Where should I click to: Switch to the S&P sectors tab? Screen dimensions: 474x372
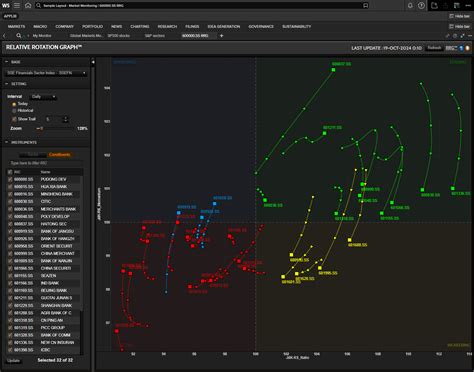pyautogui.click(x=155, y=36)
